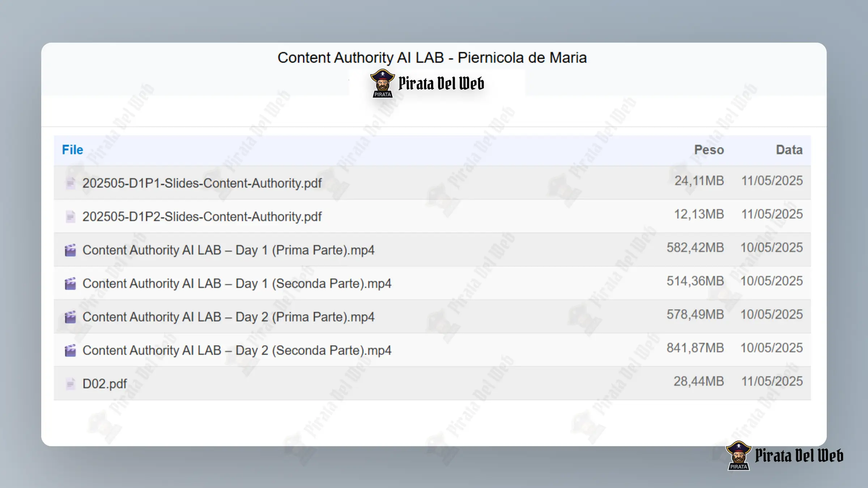
Task: Click the Peso column header
Action: point(709,150)
